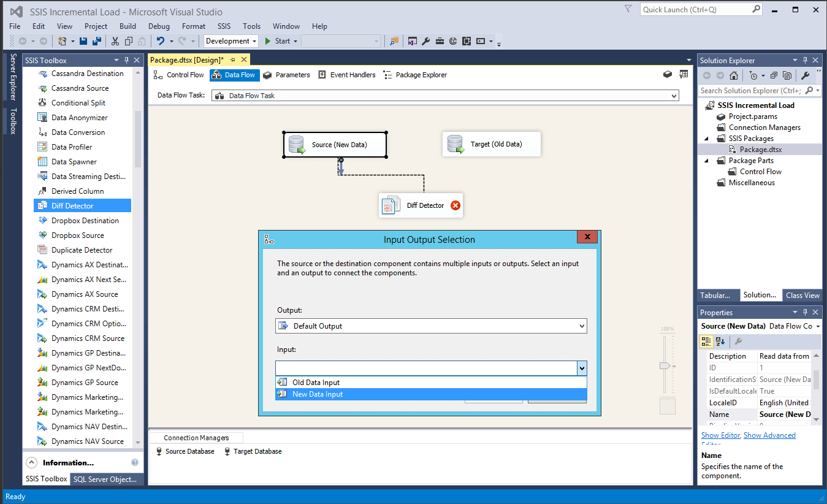The width and height of the screenshot is (827, 504).
Task: Switch to the Event Handlers tab
Action: pyautogui.click(x=346, y=75)
